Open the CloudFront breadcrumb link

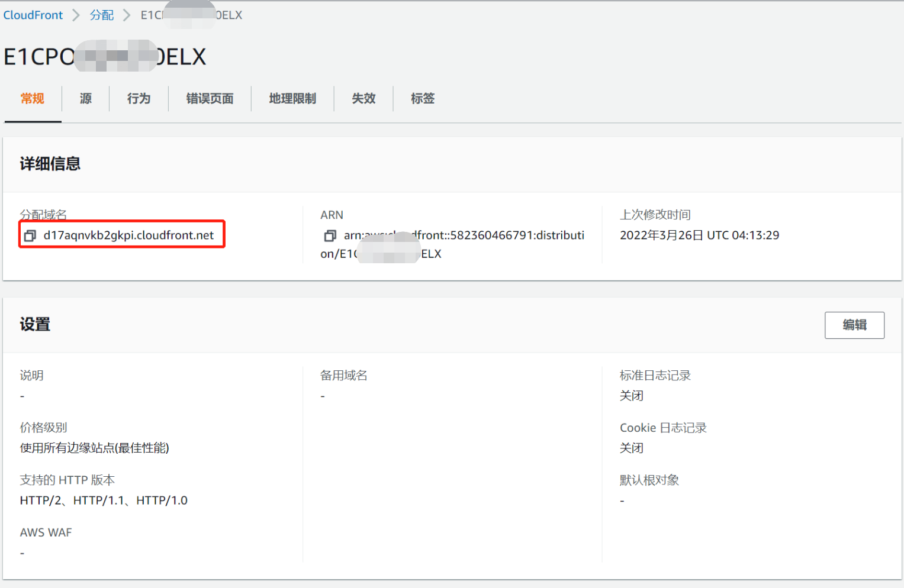click(x=33, y=15)
